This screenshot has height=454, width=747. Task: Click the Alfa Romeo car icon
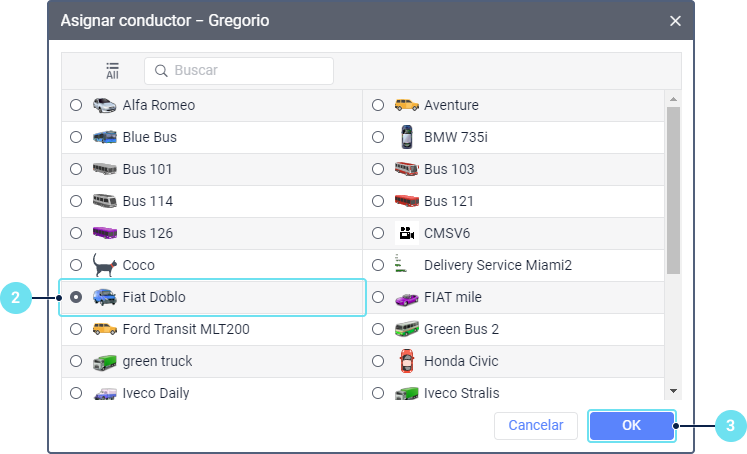pyautogui.click(x=104, y=105)
